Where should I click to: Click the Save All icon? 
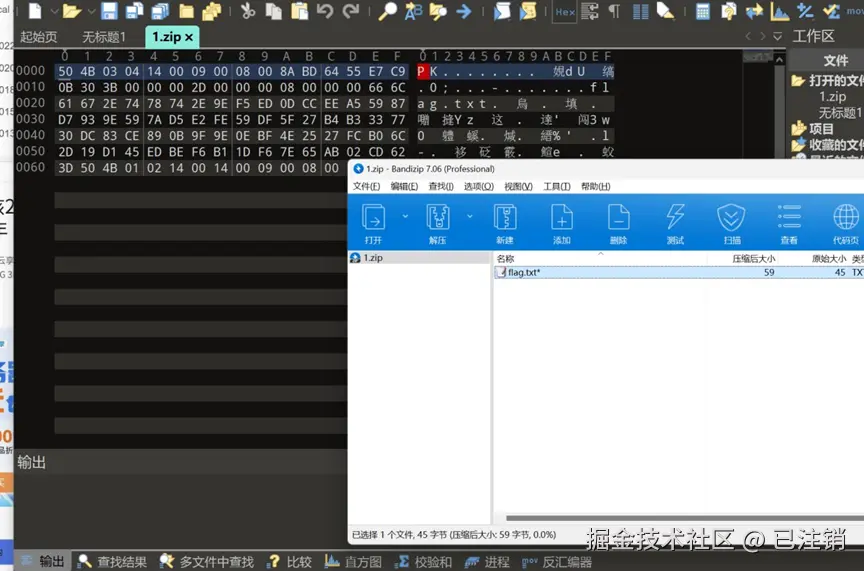(x=160, y=10)
